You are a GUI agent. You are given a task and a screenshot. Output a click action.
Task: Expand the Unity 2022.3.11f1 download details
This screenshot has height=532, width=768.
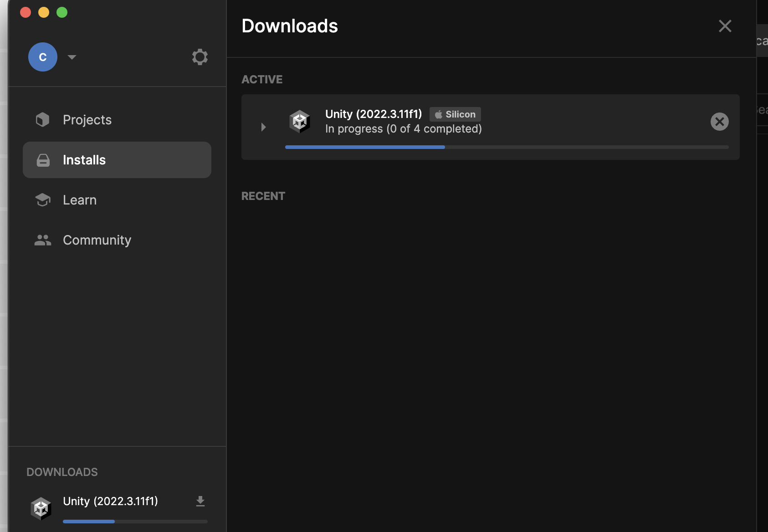(263, 127)
